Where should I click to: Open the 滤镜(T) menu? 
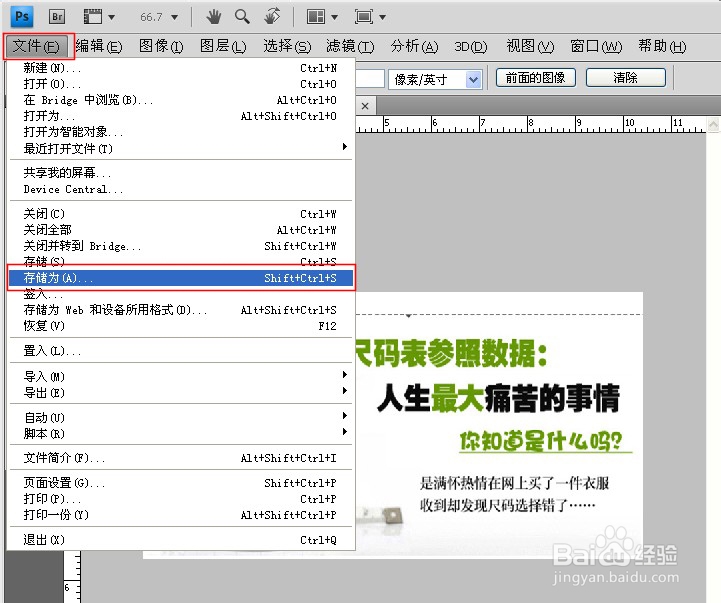pos(350,46)
